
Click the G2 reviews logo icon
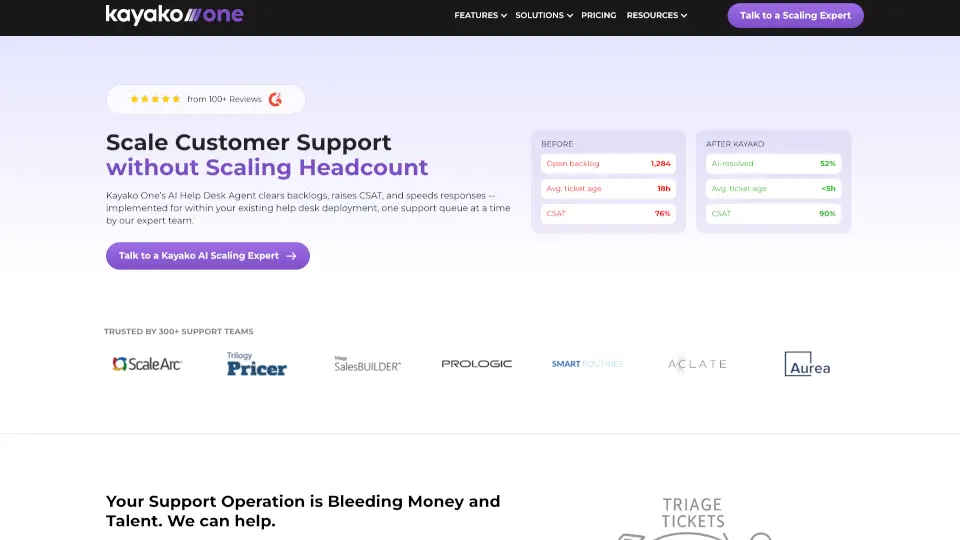tap(276, 99)
